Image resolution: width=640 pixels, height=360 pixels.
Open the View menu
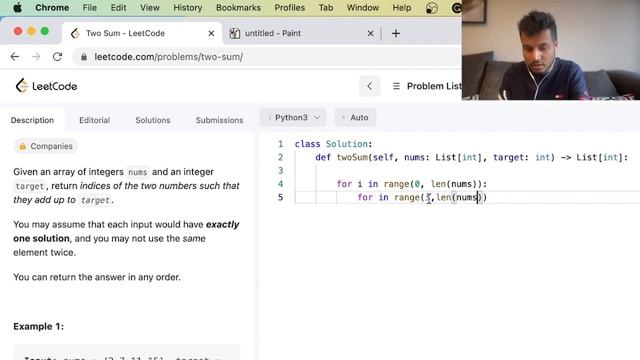point(150,8)
